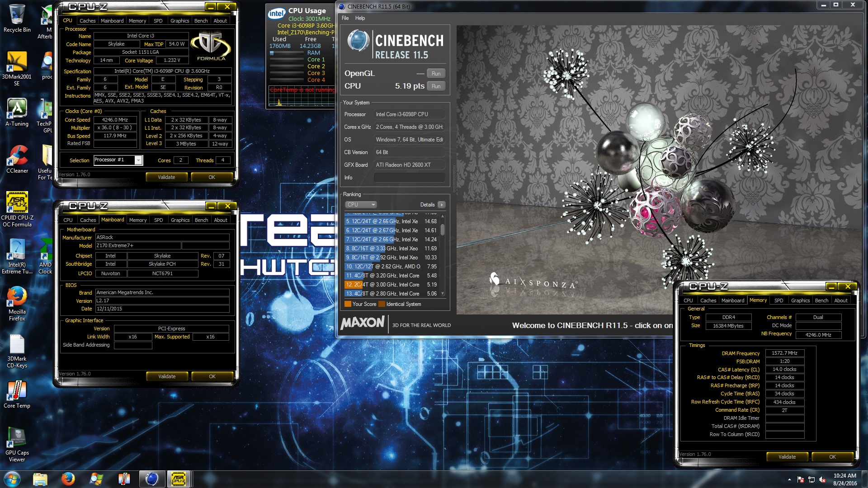Image resolution: width=868 pixels, height=488 pixels.
Task: Run the OpenGL benchmark
Action: (436, 73)
